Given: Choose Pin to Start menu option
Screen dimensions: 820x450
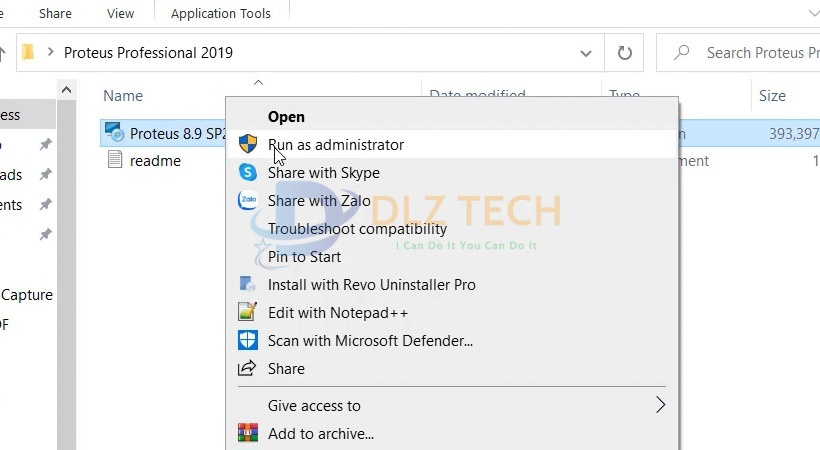Looking at the screenshot, I should pyautogui.click(x=304, y=257).
